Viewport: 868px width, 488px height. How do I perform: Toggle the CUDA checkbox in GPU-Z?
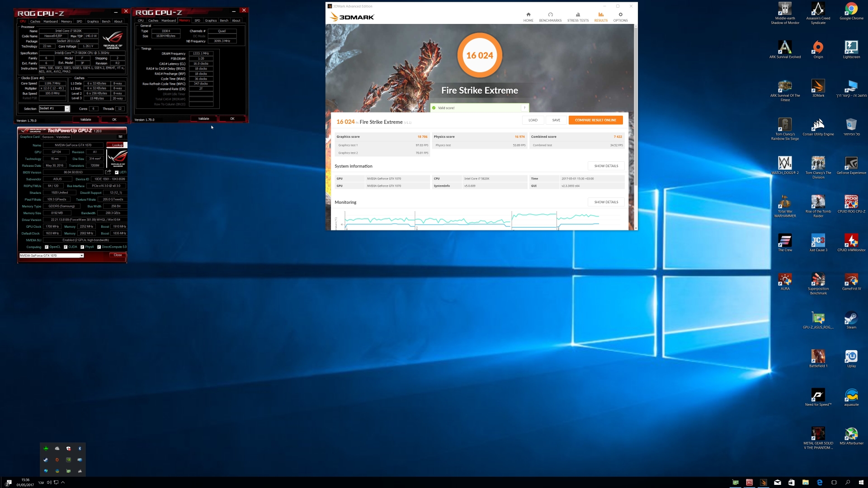point(66,247)
